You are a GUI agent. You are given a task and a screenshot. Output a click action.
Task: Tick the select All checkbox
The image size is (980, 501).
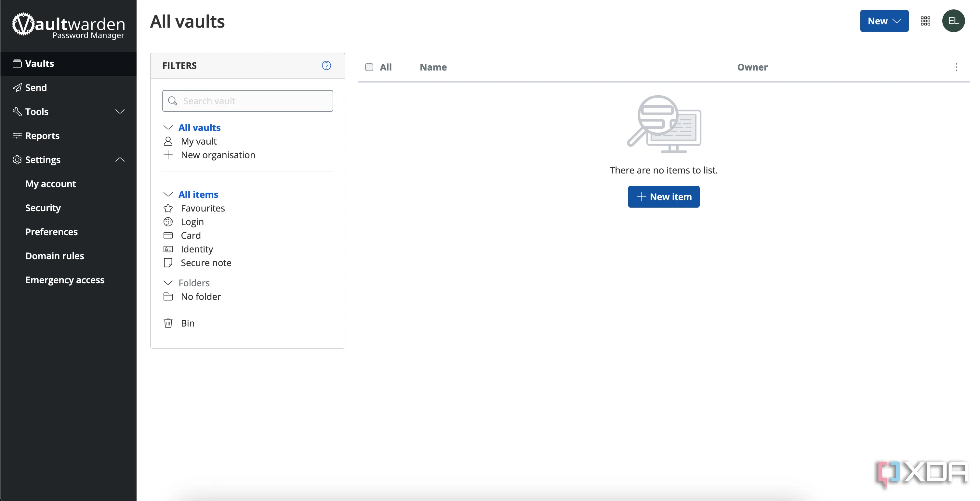369,67
